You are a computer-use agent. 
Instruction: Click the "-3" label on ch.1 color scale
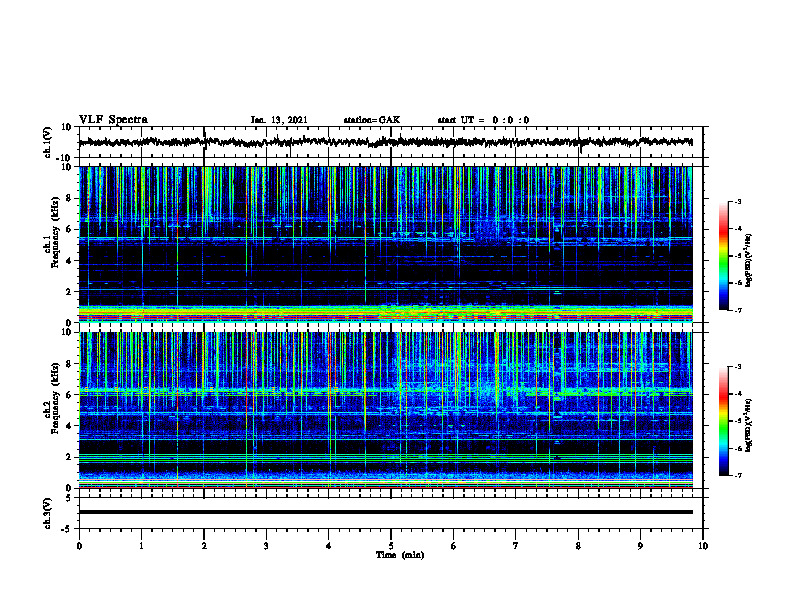738,202
